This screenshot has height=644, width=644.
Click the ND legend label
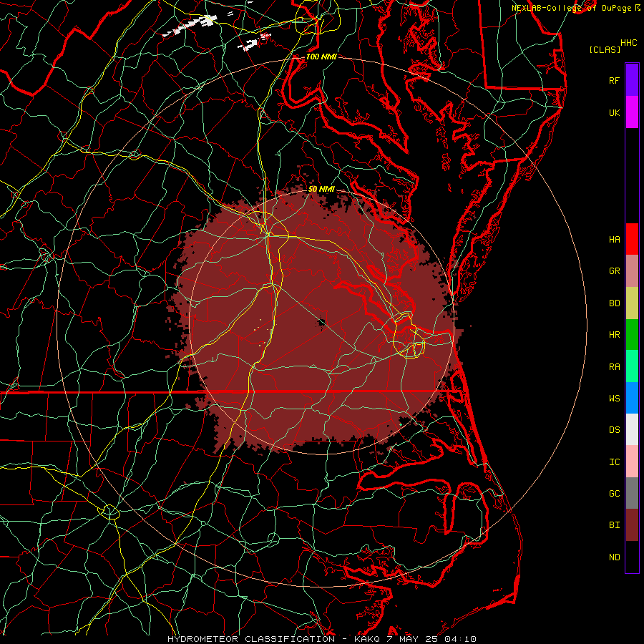[x=614, y=557]
